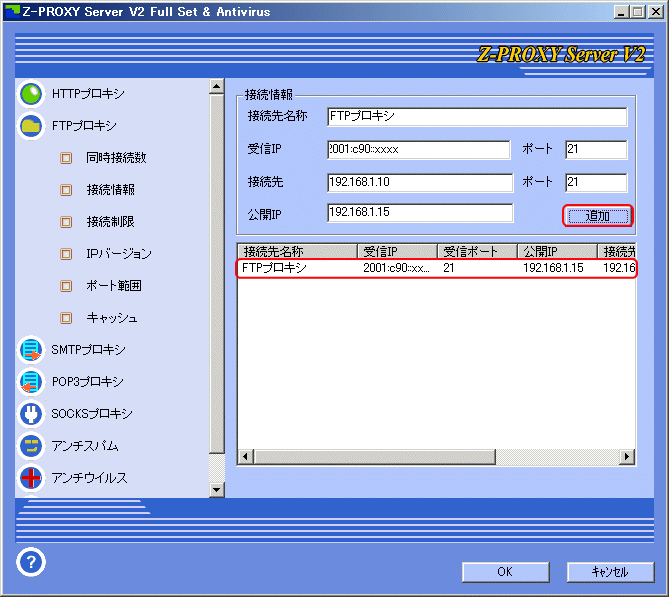This screenshot has width=669, height=597.
Task: Minimize the Z-PROXY Server window
Action: pyautogui.click(x=622, y=12)
